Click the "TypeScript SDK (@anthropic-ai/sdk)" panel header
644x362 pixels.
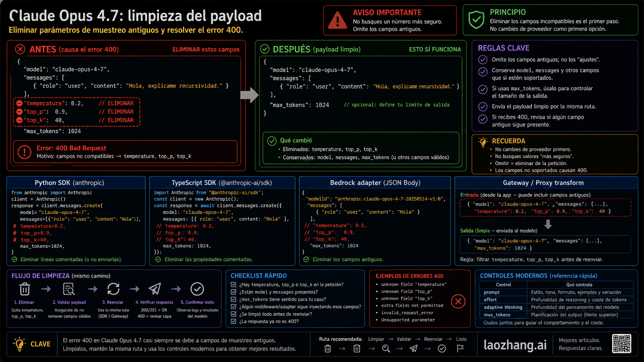[221, 183]
